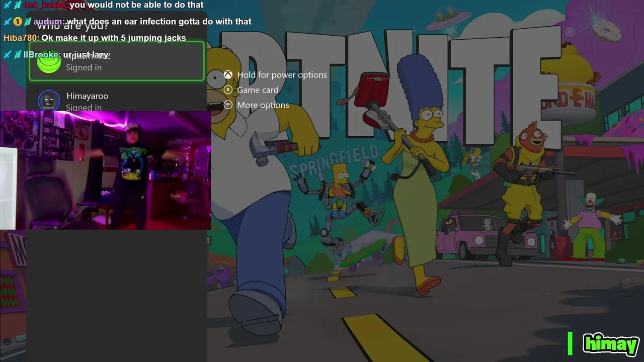Select 'Hold for power options' text
This screenshot has width=644, height=362.
(282, 75)
